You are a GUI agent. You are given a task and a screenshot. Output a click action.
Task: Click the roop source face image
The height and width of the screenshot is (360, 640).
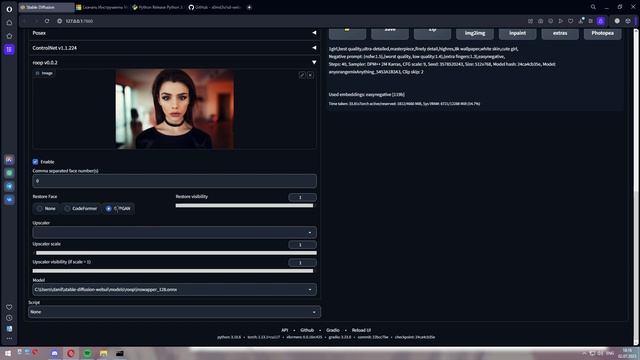pyautogui.click(x=175, y=109)
